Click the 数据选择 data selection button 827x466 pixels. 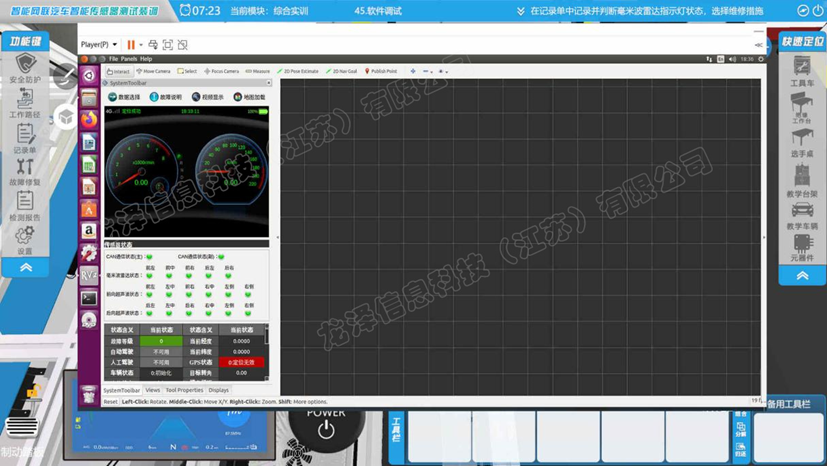point(124,97)
